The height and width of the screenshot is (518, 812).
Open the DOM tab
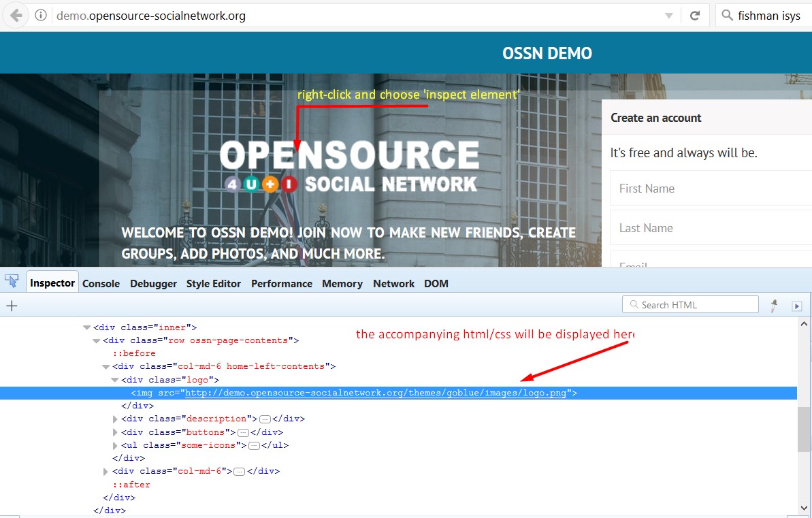tap(436, 283)
